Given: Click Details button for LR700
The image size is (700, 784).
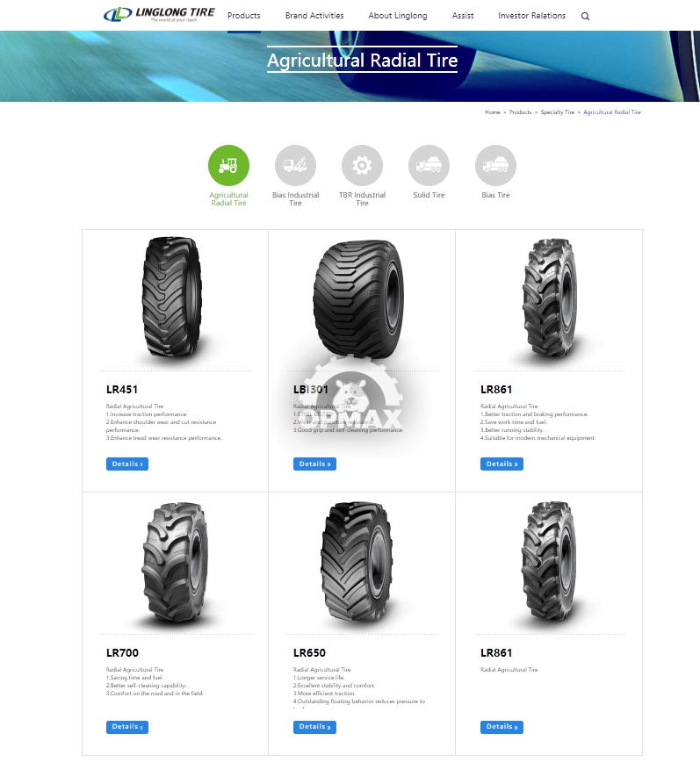Looking at the screenshot, I should [x=127, y=727].
